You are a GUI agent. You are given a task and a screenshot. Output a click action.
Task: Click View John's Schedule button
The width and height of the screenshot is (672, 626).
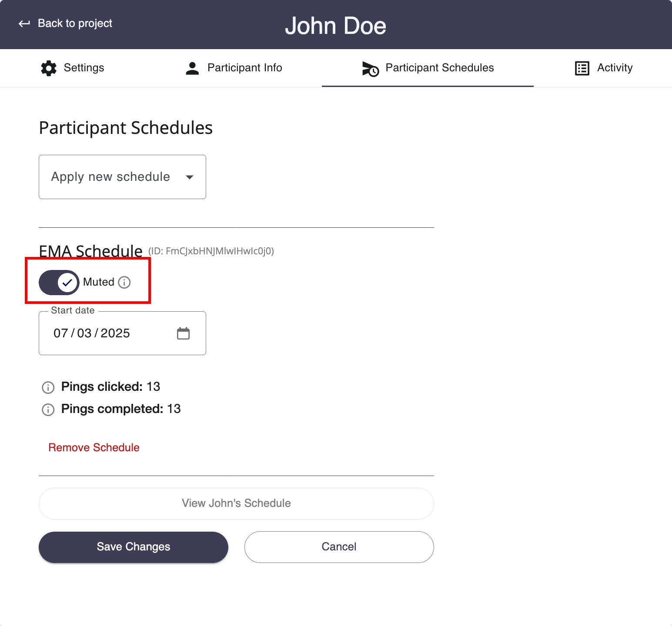click(236, 503)
